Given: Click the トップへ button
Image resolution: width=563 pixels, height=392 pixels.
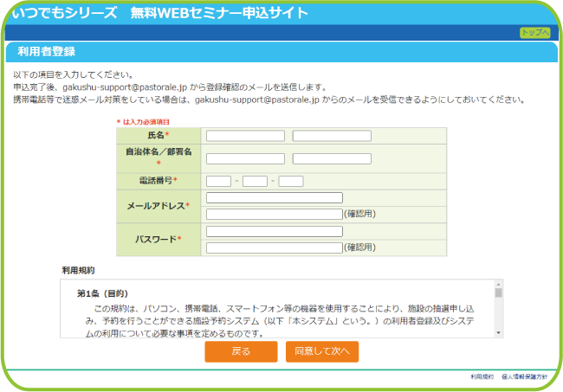Looking at the screenshot, I should (534, 33).
